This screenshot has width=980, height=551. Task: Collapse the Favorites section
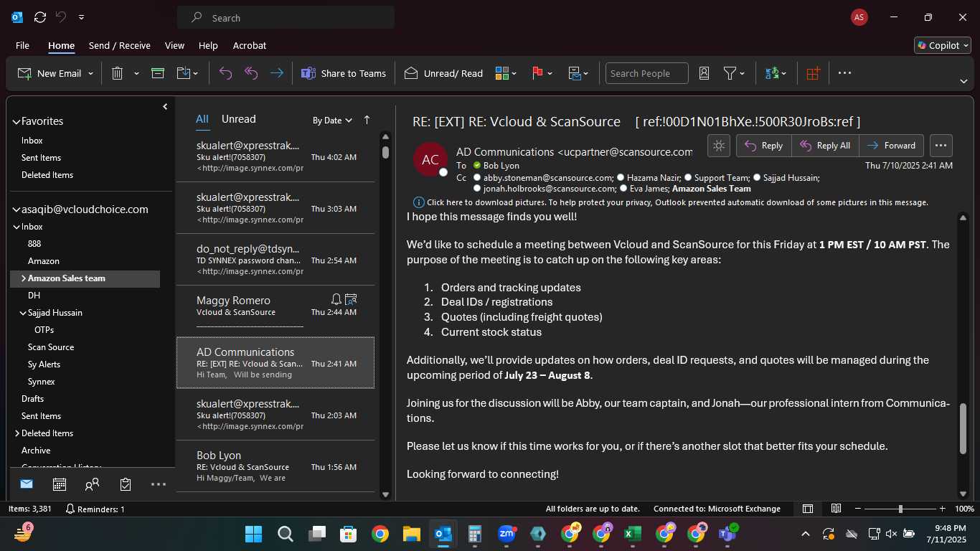click(17, 122)
